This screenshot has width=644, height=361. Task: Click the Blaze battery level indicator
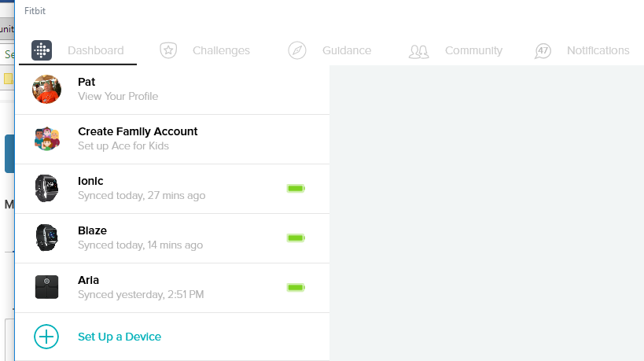296,238
